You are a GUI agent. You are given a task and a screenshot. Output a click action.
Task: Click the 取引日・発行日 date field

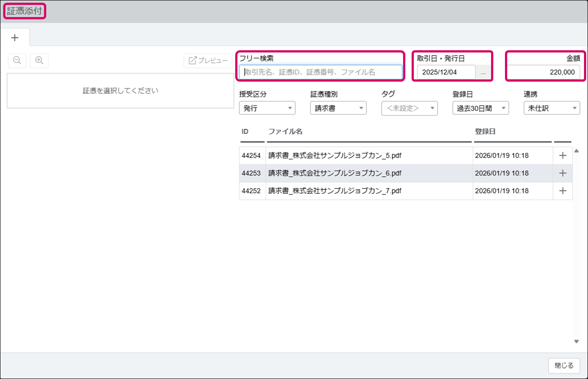point(446,72)
